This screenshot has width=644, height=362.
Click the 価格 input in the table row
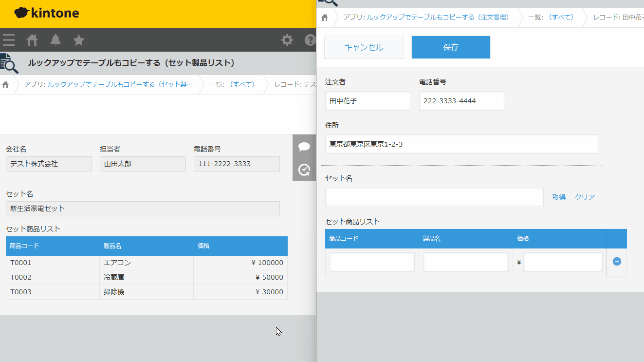pos(563,262)
